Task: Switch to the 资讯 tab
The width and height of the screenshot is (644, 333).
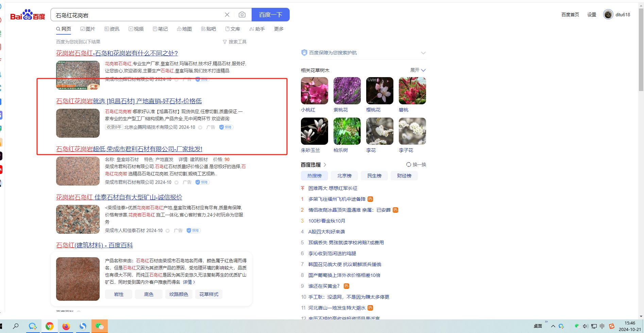Action: coord(112,29)
